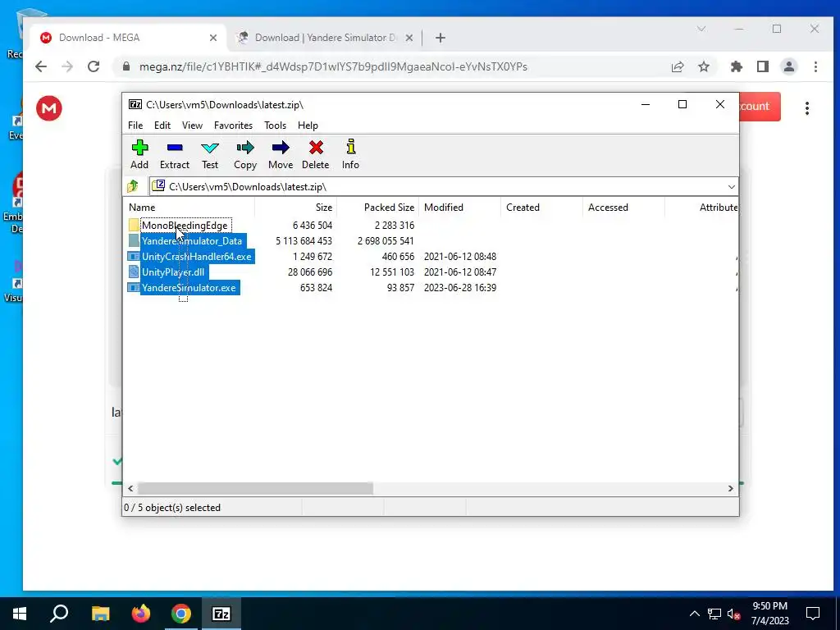This screenshot has height=630, width=840.
Task: Click the UnityPlayer.dll file icon
Action: point(134,272)
